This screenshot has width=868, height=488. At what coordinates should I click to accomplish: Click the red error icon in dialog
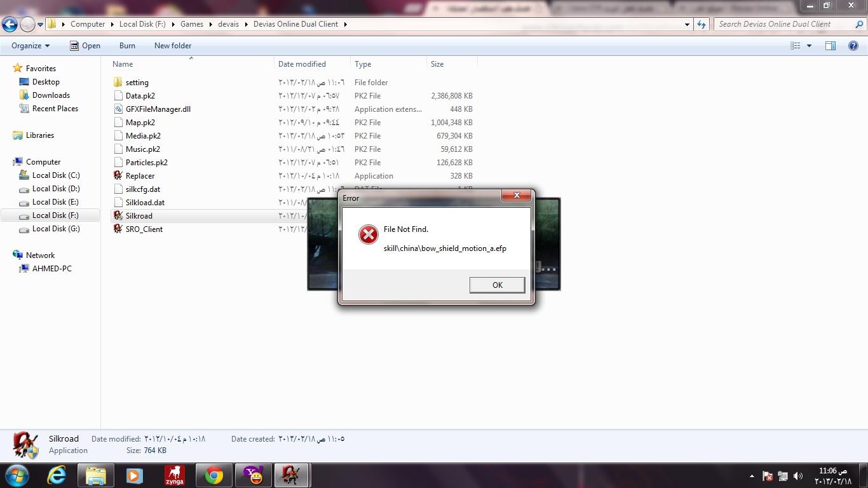coord(368,234)
